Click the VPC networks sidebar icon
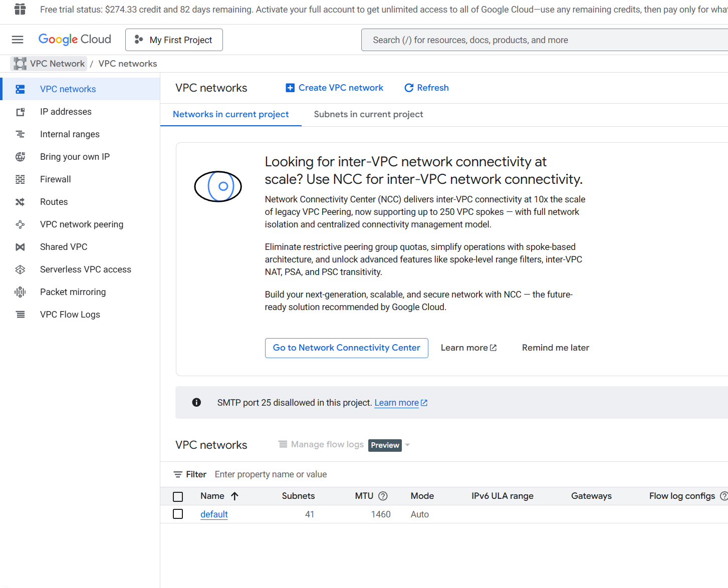The image size is (728, 588). (20, 89)
